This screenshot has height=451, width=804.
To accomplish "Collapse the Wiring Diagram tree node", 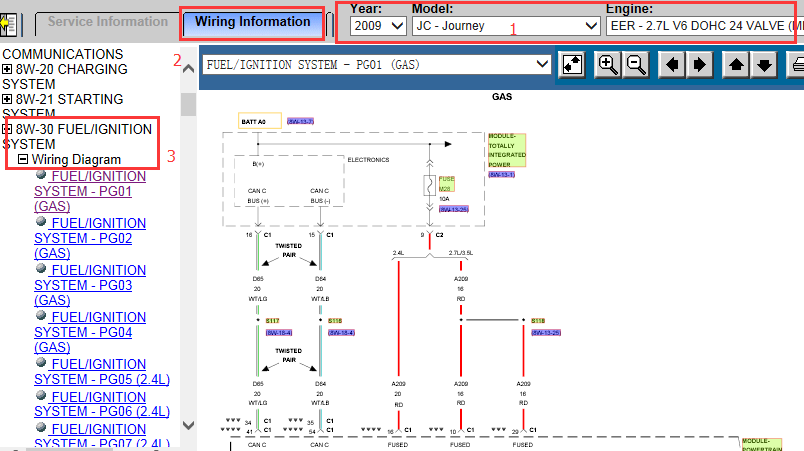I will (23, 159).
